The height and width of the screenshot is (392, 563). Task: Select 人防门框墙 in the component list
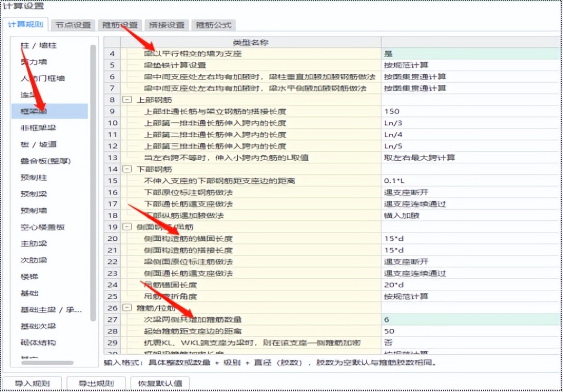(x=42, y=79)
